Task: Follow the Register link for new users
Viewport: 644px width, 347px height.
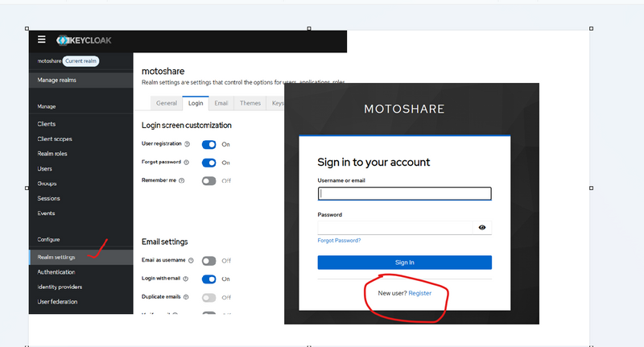Action: (x=419, y=293)
